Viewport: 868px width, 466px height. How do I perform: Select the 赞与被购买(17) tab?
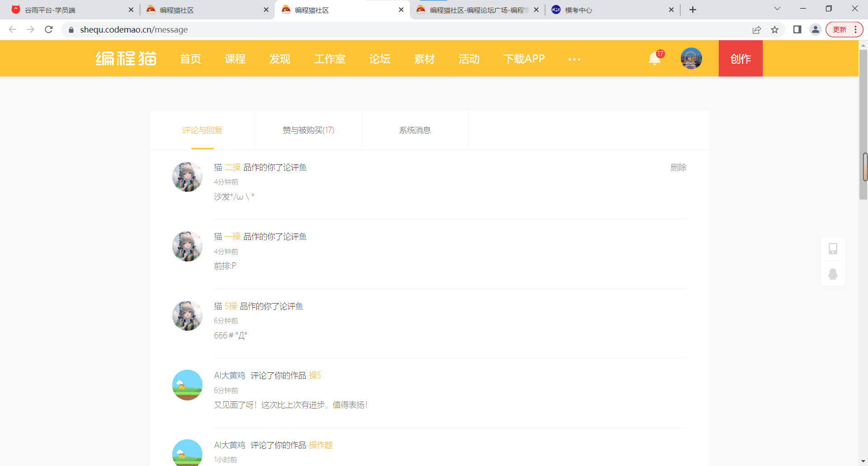(x=309, y=130)
